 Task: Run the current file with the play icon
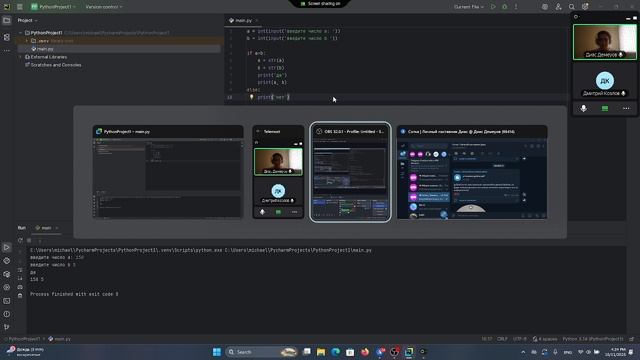493,7
